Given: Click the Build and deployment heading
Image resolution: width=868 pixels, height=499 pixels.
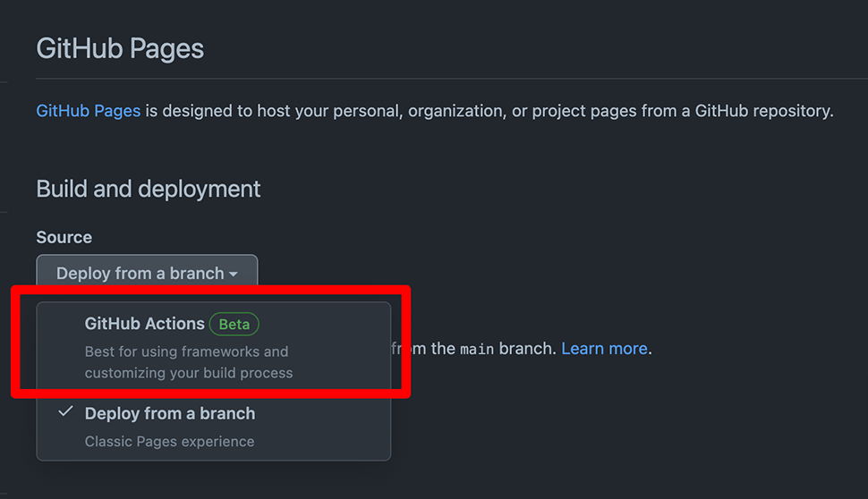Looking at the screenshot, I should click(149, 190).
